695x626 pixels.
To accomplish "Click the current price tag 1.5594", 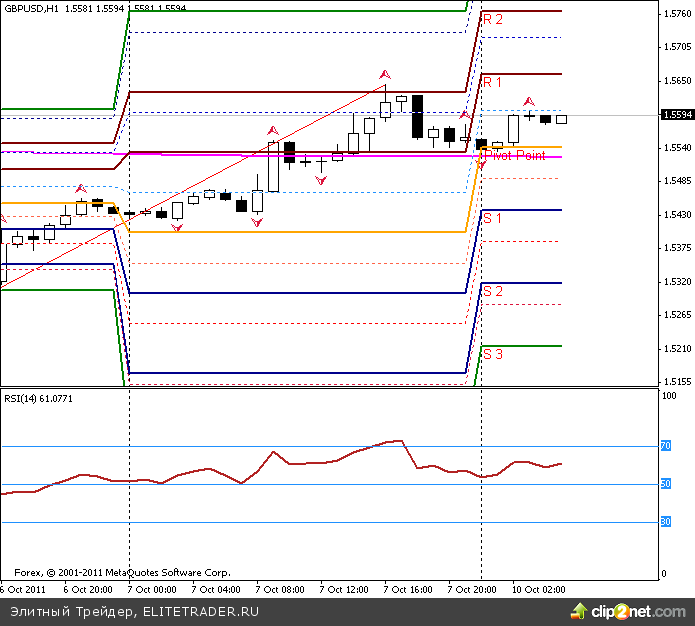I will (x=676, y=115).
